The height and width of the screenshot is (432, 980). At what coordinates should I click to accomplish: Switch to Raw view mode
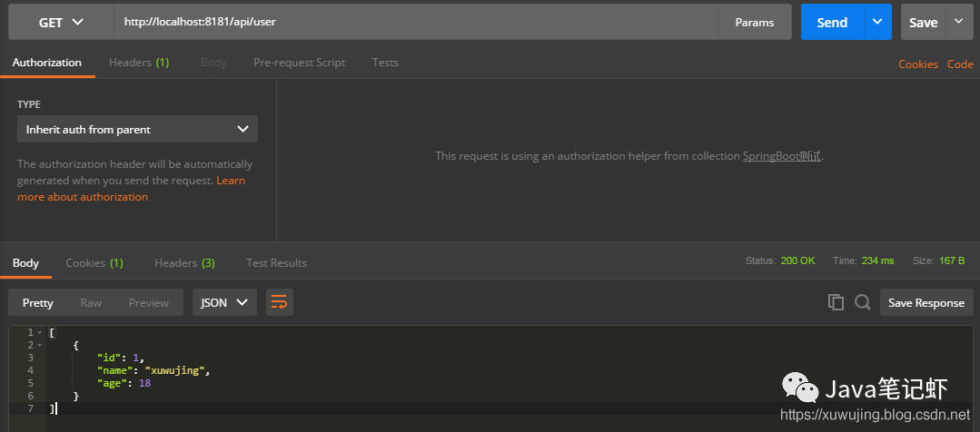pos(91,303)
